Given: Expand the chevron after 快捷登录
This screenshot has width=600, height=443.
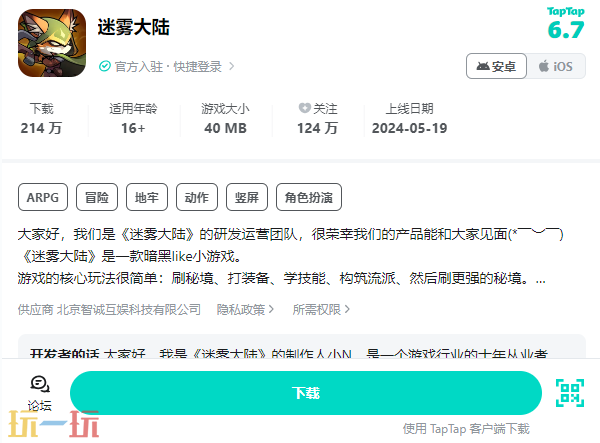Looking at the screenshot, I should pyautogui.click(x=232, y=67).
